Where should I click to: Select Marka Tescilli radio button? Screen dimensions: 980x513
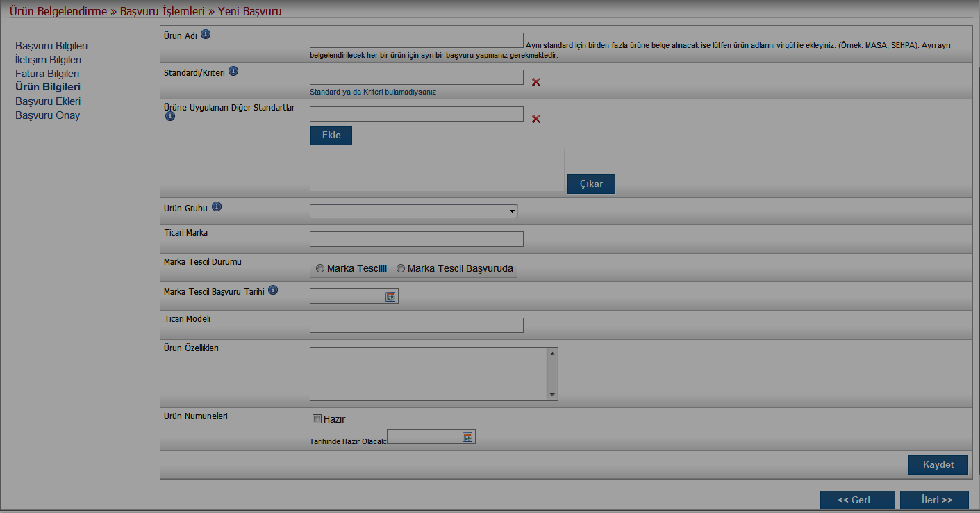coord(319,268)
